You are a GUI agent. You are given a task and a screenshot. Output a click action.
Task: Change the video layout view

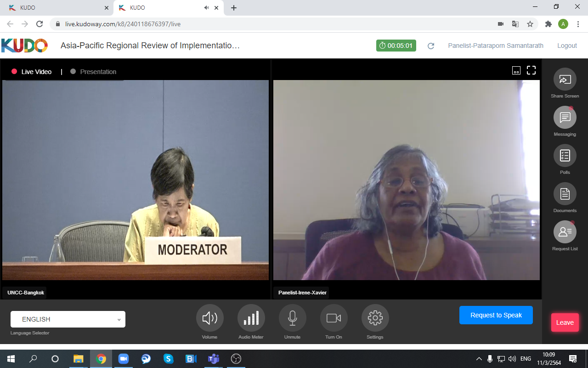tap(516, 70)
